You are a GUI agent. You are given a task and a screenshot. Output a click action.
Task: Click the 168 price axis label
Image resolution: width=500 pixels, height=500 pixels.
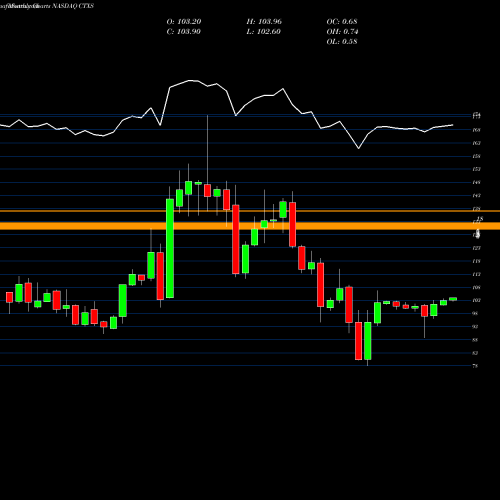[x=476, y=130]
